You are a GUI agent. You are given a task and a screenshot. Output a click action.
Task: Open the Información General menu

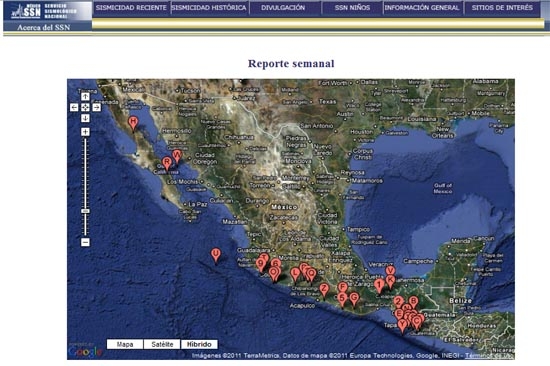[422, 8]
